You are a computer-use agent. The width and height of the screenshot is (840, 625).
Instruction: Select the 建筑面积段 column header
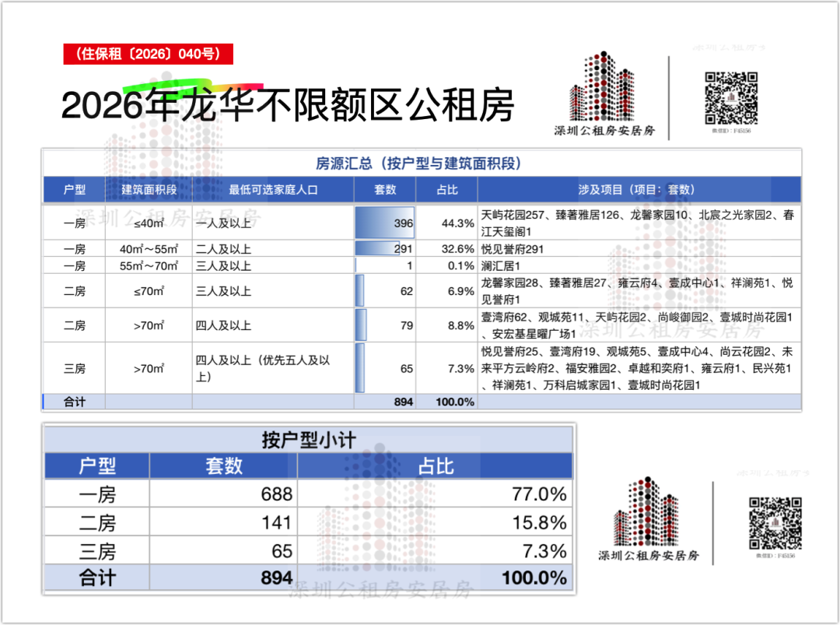(x=149, y=190)
